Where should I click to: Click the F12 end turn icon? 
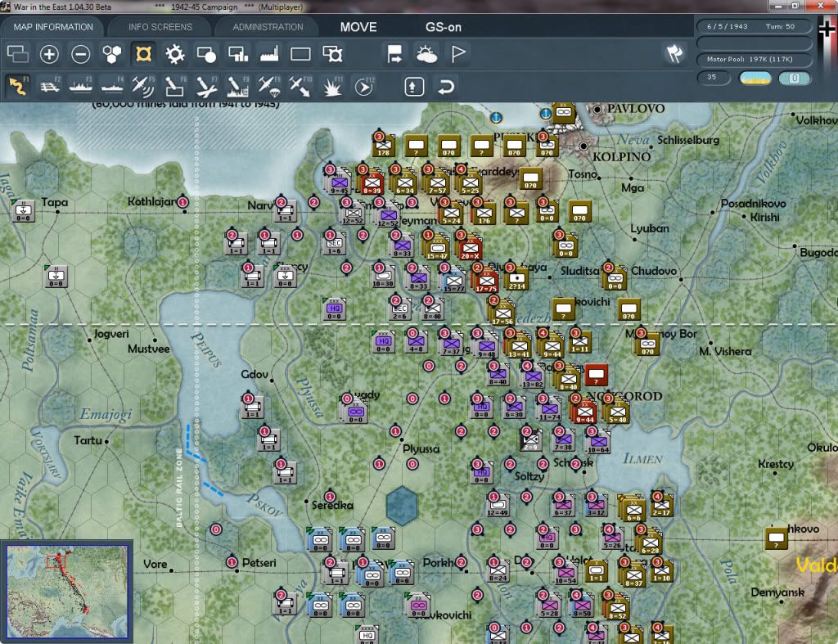pyautogui.click(x=364, y=86)
